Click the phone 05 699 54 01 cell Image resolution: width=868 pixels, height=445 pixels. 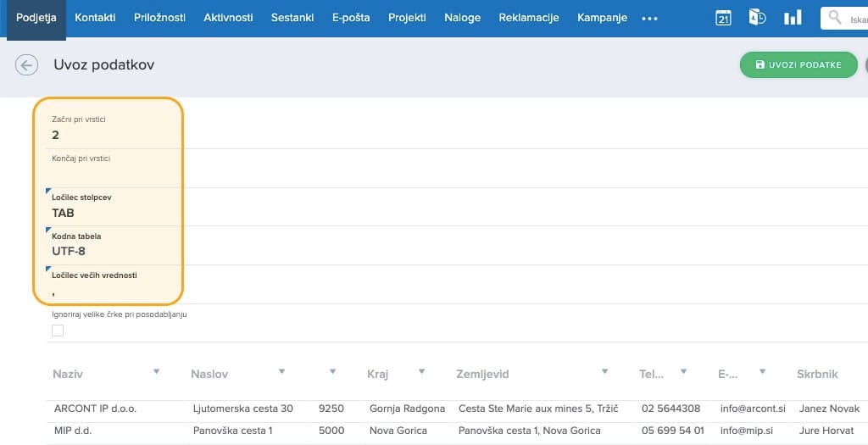pyautogui.click(x=672, y=430)
